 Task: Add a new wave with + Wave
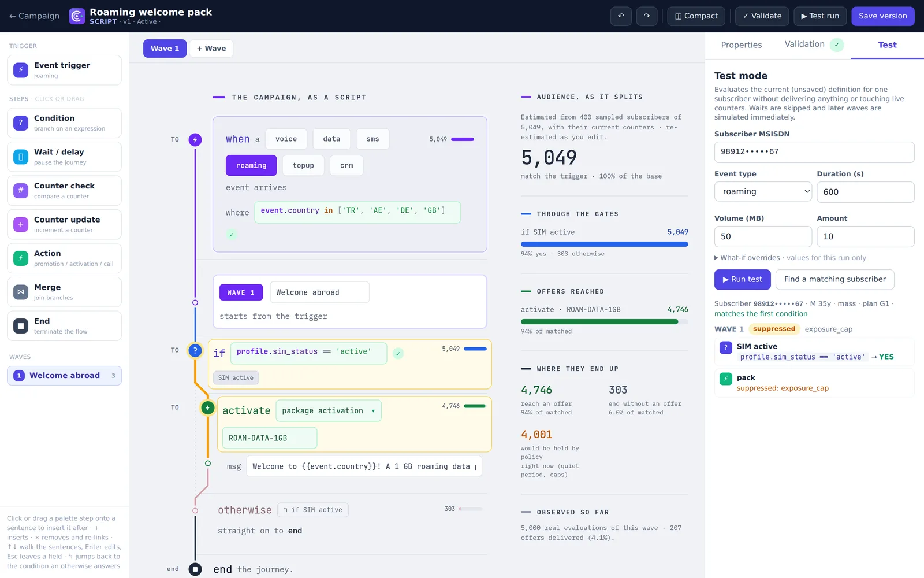pos(211,49)
